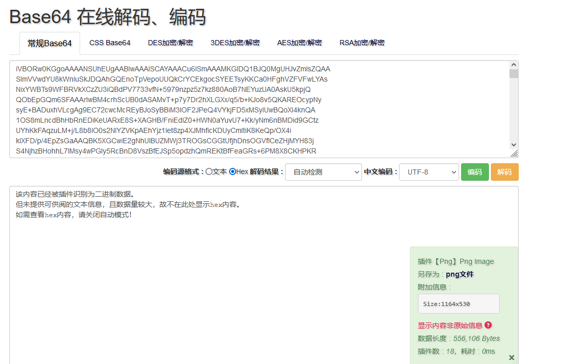The height and width of the screenshot is (364, 588).
Task: Close the Png plugin info panel
Action: tap(511, 357)
